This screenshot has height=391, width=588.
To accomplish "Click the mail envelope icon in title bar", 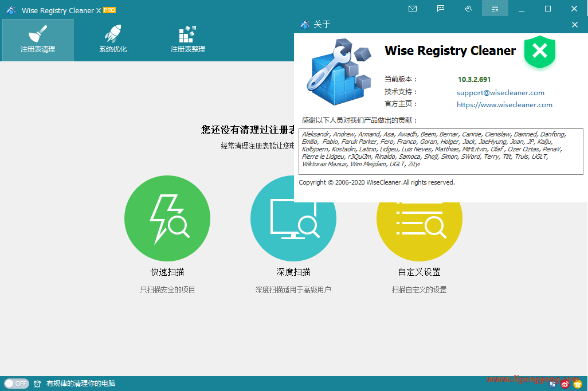I will [x=413, y=9].
